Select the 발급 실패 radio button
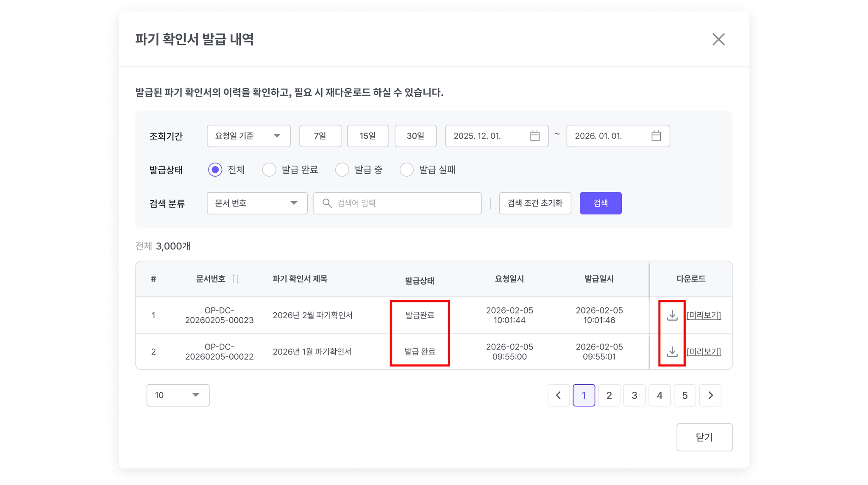Screen dimensions: 868x485 (x=406, y=170)
